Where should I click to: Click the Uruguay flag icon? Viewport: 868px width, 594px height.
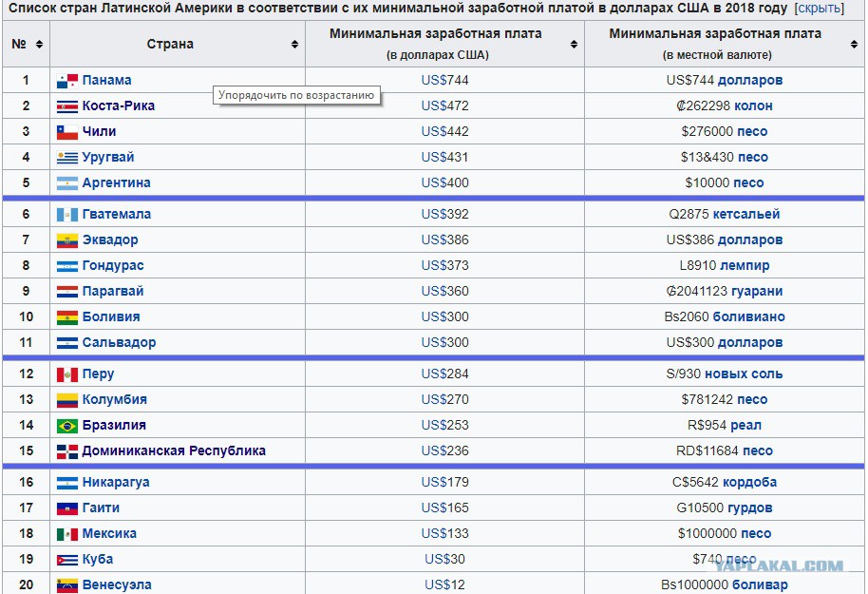pos(67,158)
